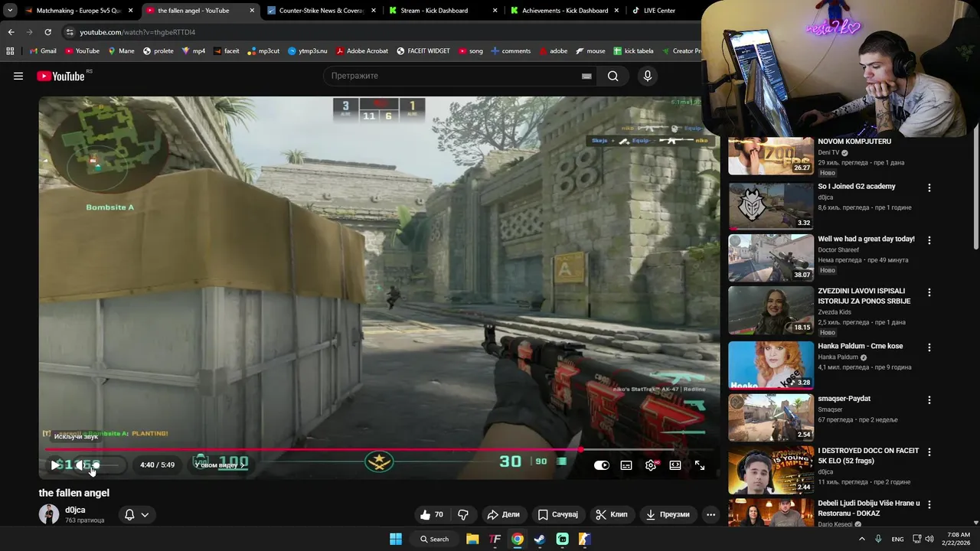The image size is (980, 551).
Task: Open File Explorer from taskbar
Action: pos(472,539)
